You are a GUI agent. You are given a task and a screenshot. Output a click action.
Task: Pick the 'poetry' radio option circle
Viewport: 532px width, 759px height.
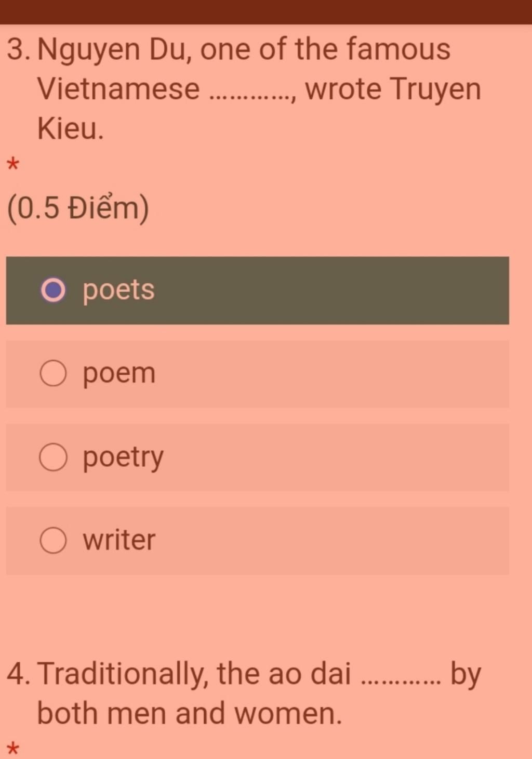tap(53, 457)
